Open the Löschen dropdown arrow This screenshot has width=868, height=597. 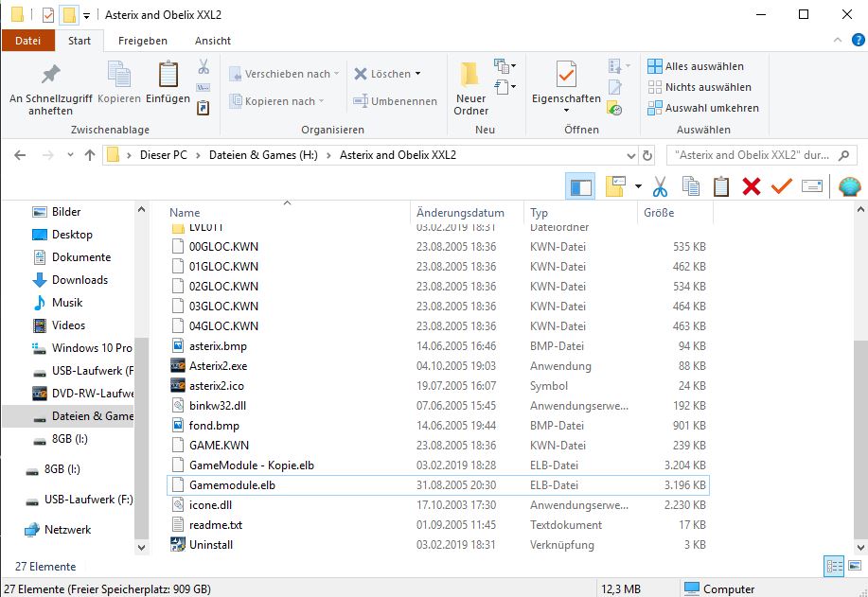(417, 74)
